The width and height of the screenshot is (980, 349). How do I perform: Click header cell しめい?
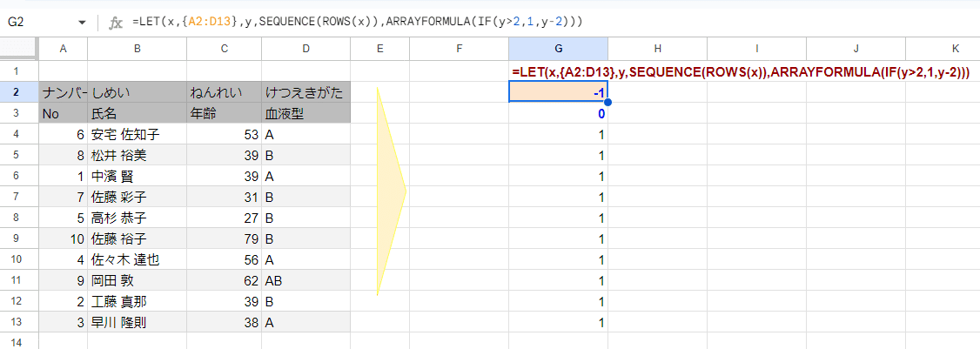click(137, 92)
